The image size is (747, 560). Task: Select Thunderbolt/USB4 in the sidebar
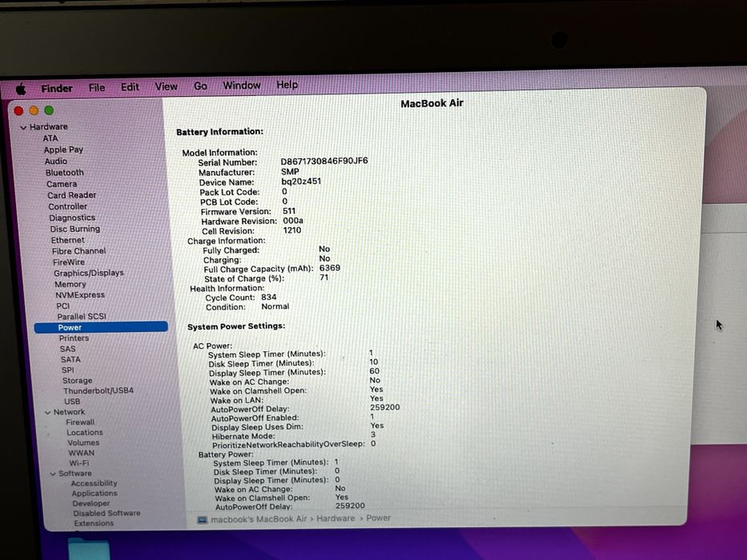point(98,390)
